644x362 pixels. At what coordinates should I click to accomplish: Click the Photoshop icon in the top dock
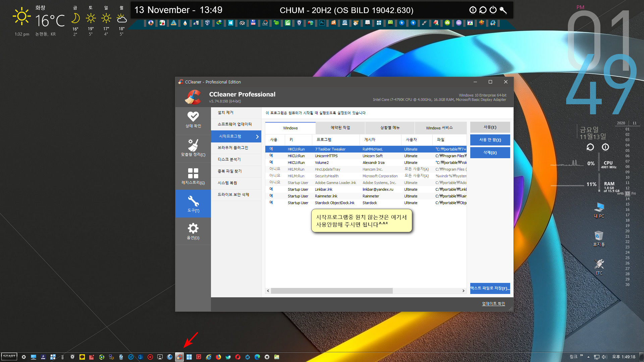click(x=322, y=23)
